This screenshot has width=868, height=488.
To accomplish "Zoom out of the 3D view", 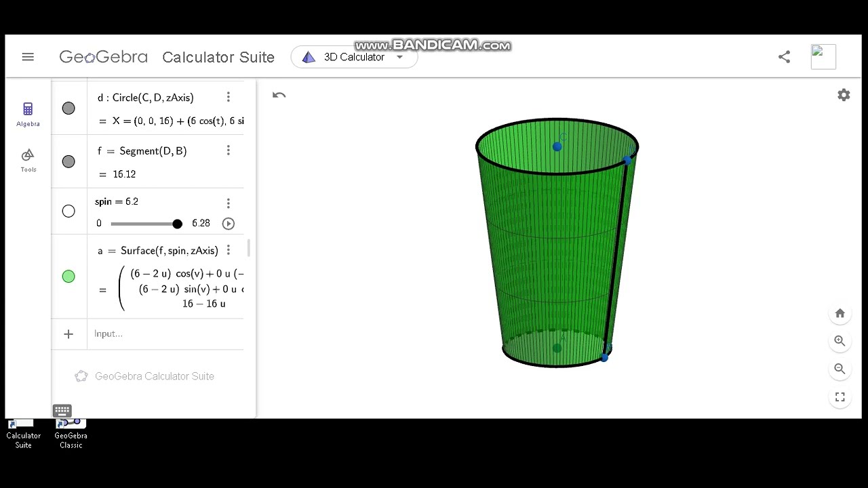I will coord(840,369).
